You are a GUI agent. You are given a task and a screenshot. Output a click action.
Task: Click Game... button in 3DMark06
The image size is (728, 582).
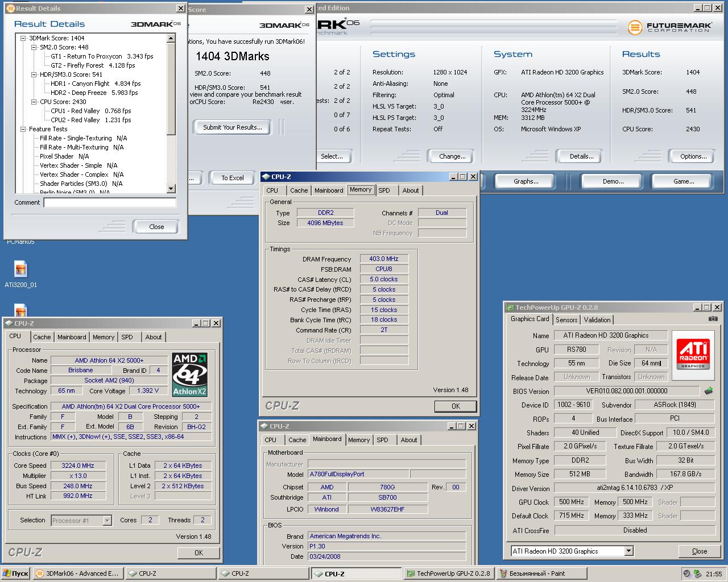coord(684,181)
